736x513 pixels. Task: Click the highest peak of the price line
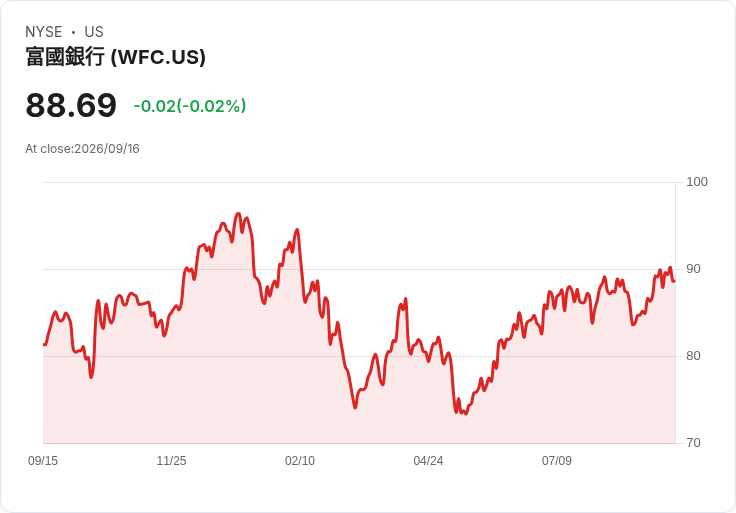[238, 214]
